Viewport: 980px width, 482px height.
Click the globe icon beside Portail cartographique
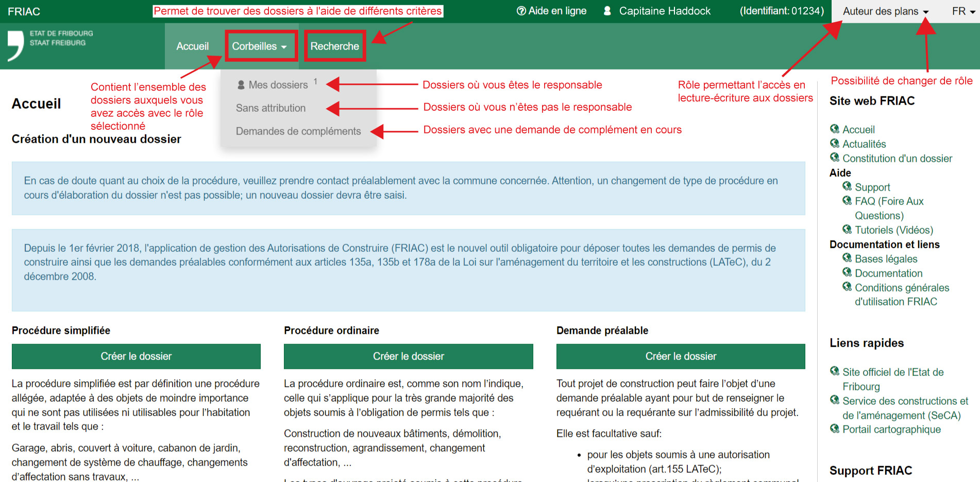tap(835, 428)
